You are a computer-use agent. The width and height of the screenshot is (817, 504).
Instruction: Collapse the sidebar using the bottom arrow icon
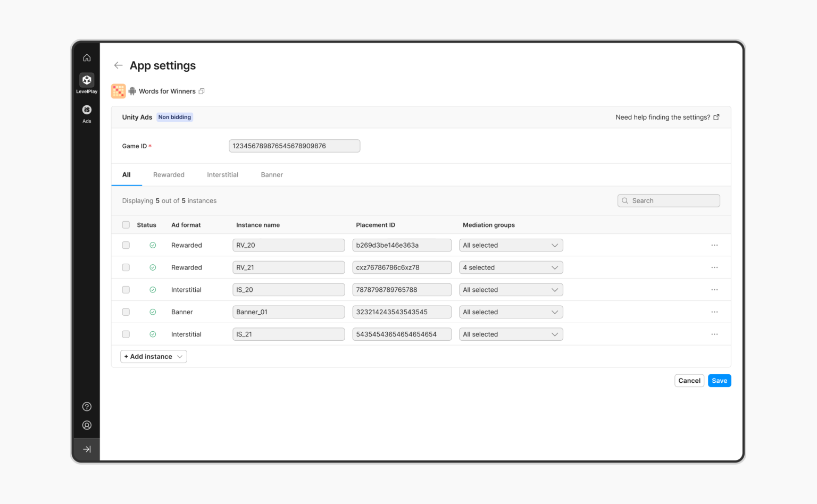pos(87,449)
